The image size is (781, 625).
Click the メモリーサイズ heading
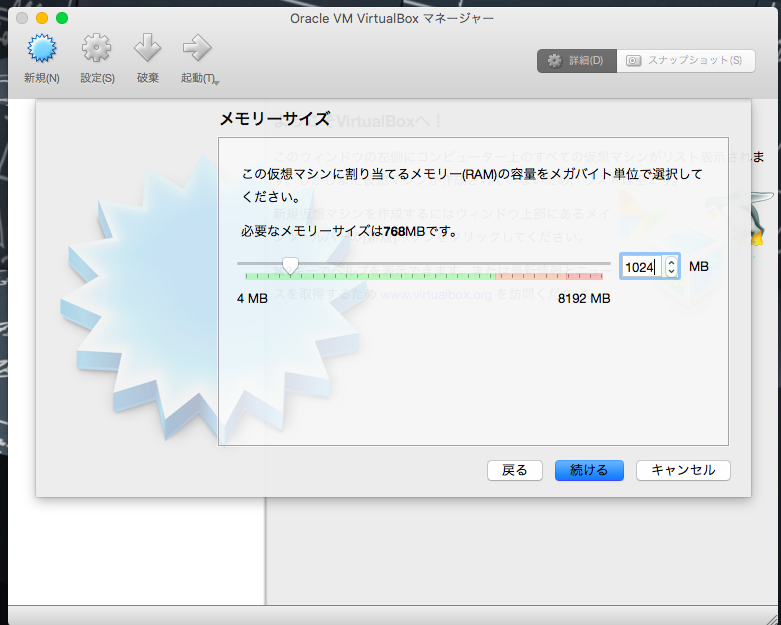click(x=274, y=119)
